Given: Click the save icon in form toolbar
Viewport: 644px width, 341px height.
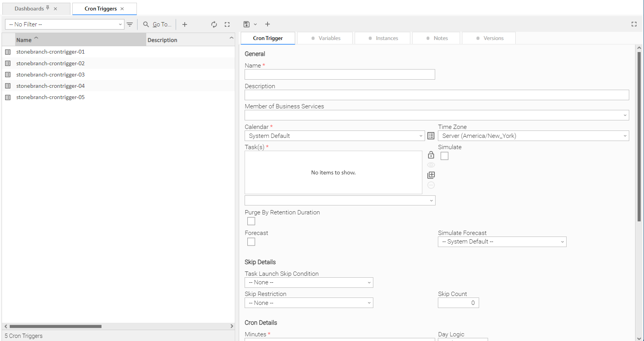Looking at the screenshot, I should (247, 24).
